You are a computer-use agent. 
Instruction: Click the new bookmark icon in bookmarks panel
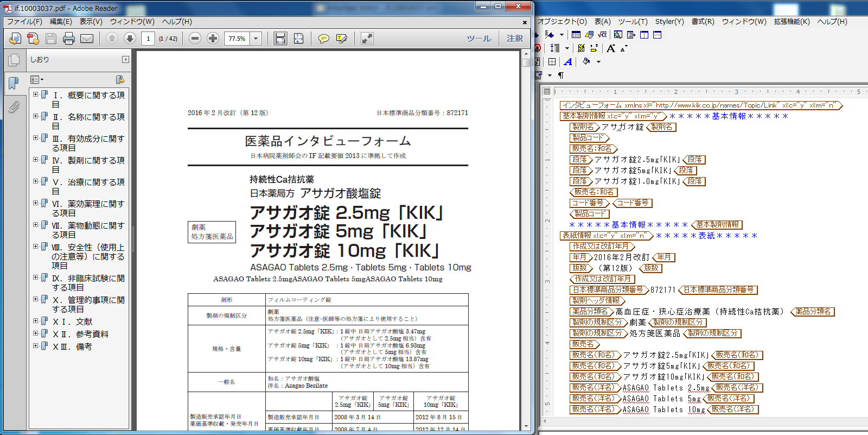(x=120, y=80)
